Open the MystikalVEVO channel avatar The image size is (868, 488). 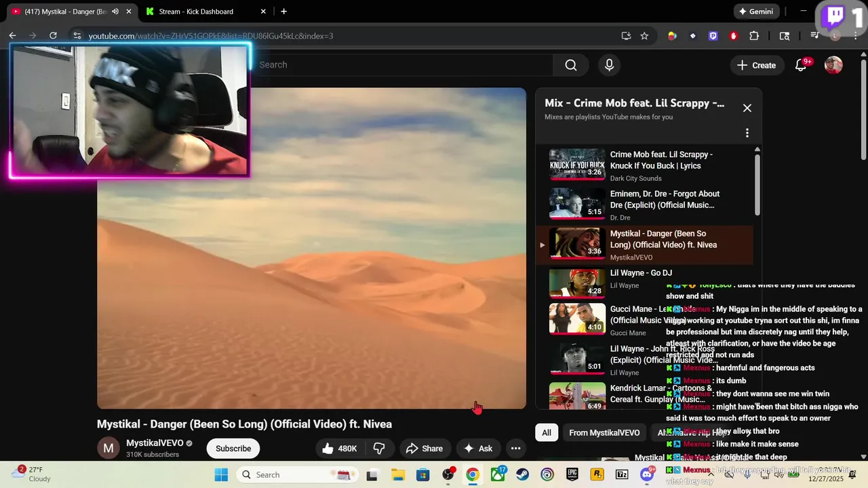click(x=108, y=449)
